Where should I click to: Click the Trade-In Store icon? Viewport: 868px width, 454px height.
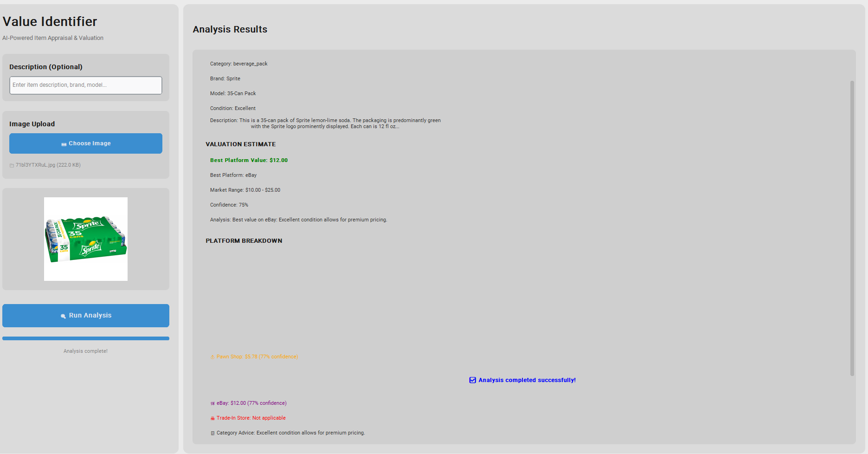pyautogui.click(x=212, y=418)
